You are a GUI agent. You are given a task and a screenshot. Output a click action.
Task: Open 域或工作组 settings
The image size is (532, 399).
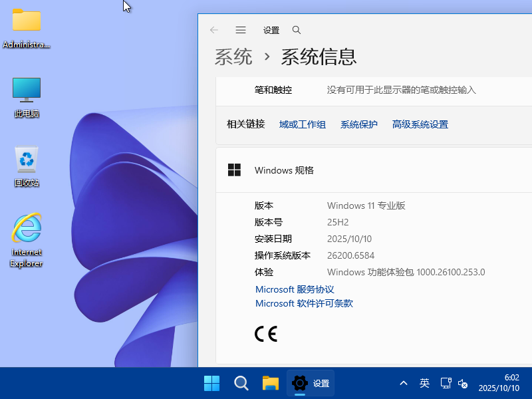(303, 124)
